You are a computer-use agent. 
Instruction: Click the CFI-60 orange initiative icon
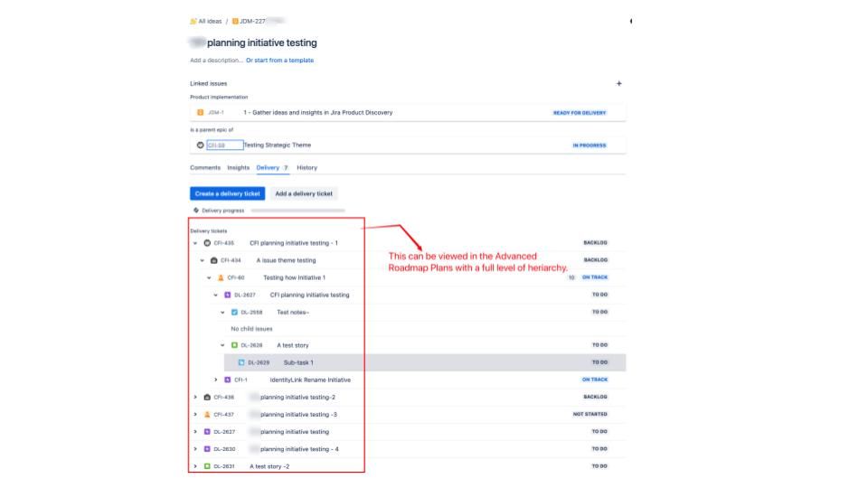coord(221,277)
